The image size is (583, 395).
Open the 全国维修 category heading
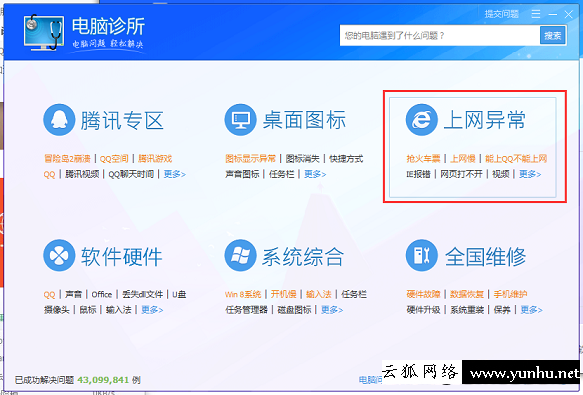(485, 256)
